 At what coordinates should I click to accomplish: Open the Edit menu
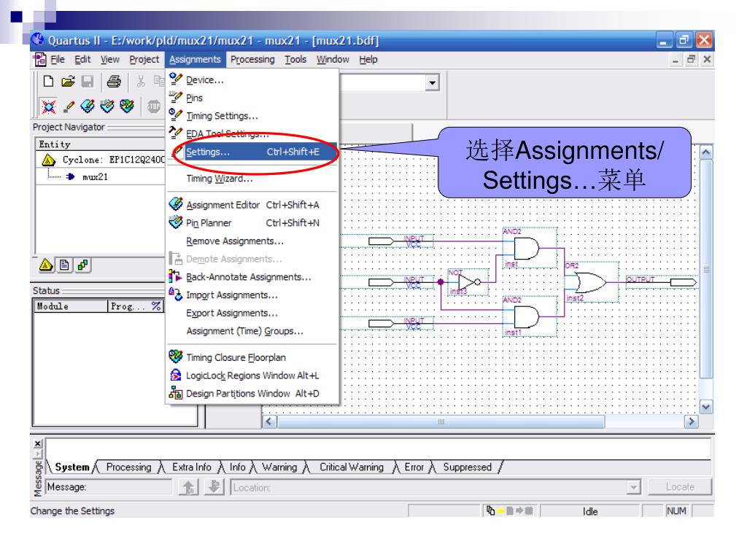[x=82, y=60]
